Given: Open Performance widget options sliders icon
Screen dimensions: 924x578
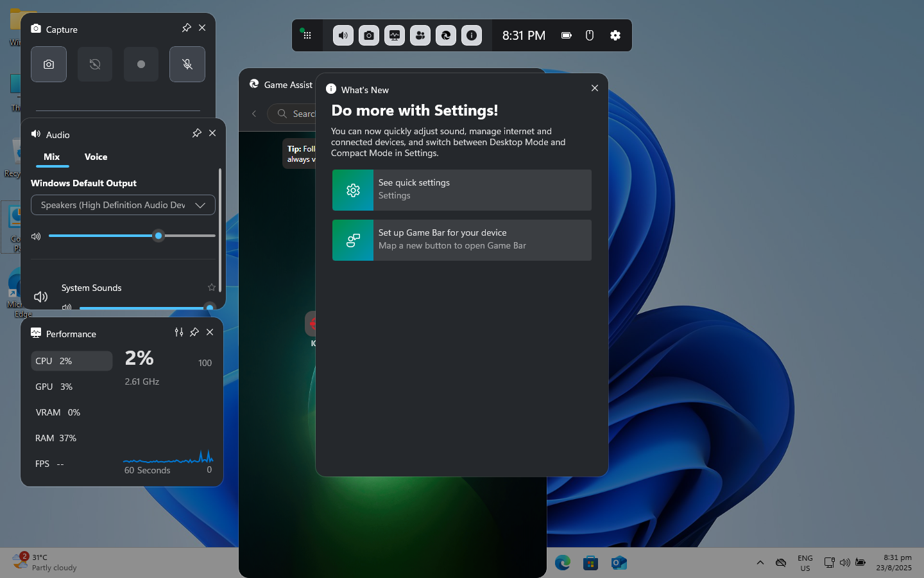Looking at the screenshot, I should (x=179, y=332).
